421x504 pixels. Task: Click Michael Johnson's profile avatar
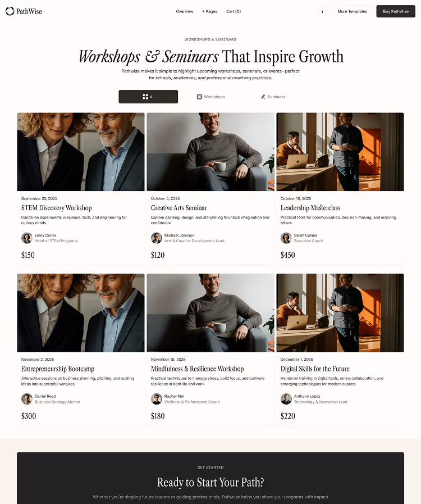tap(157, 238)
